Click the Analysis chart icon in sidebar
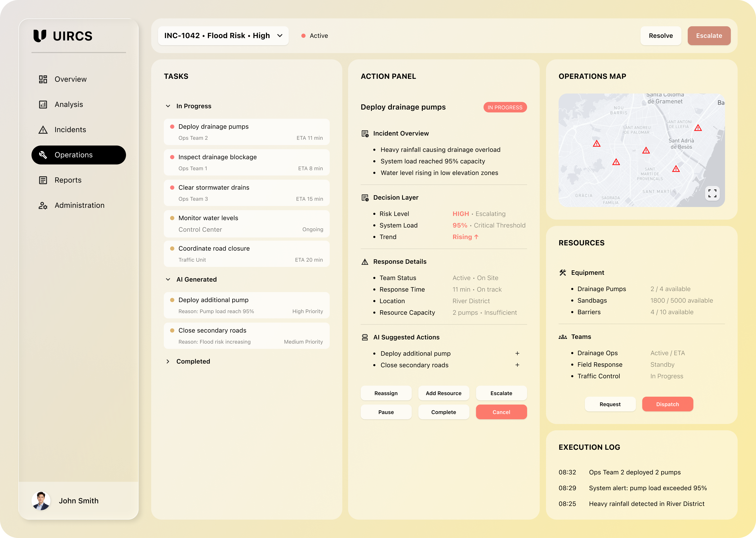Viewport: 756px width, 538px height. [x=43, y=104]
